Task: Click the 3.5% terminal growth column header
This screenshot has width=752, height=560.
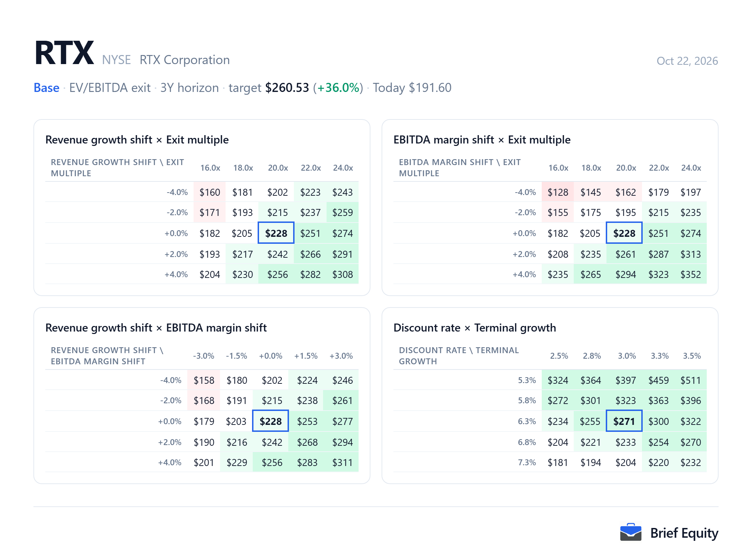Action: click(x=692, y=356)
